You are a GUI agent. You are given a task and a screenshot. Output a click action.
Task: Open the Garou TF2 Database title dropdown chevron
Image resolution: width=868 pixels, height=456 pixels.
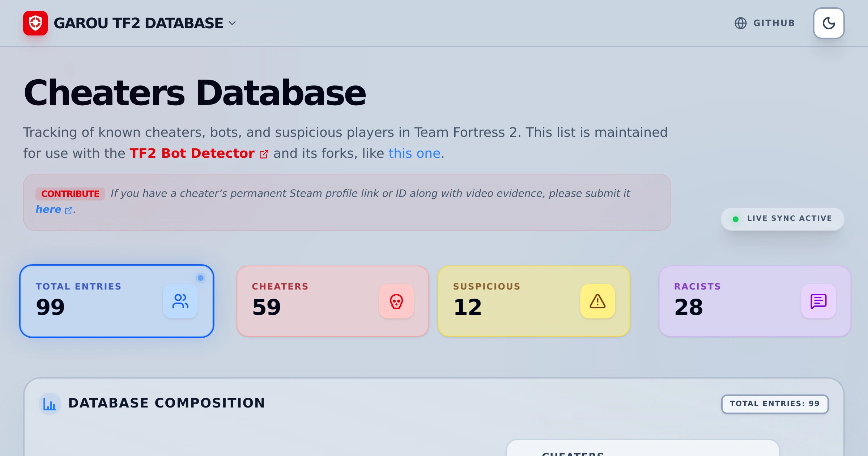pyautogui.click(x=232, y=24)
